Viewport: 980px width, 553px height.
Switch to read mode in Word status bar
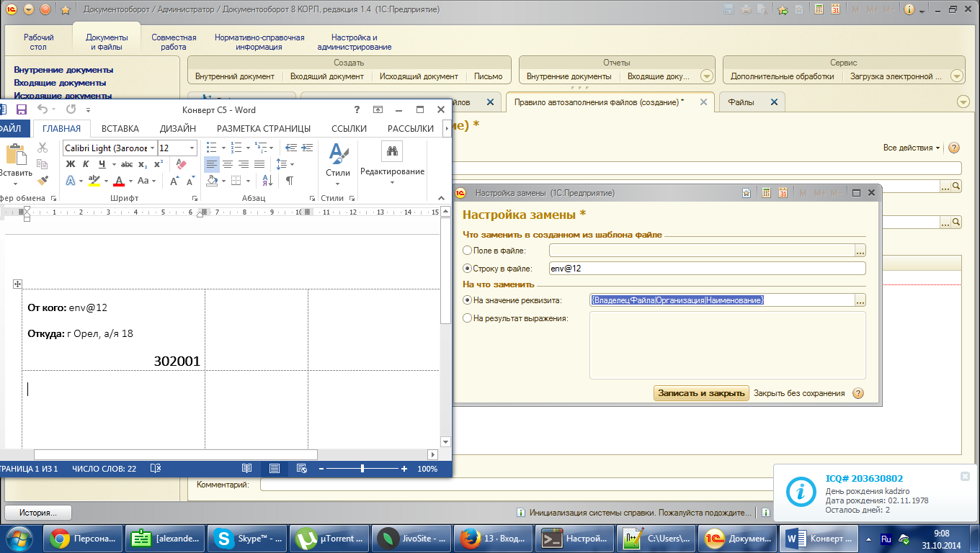[247, 469]
